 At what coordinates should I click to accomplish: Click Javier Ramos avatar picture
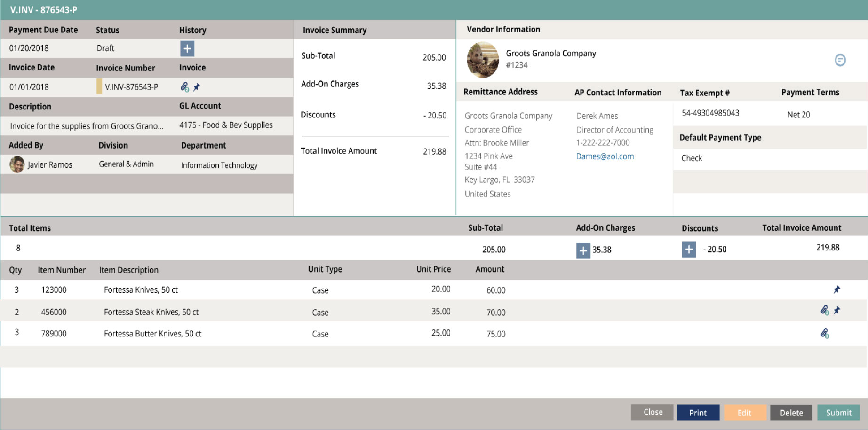17,164
